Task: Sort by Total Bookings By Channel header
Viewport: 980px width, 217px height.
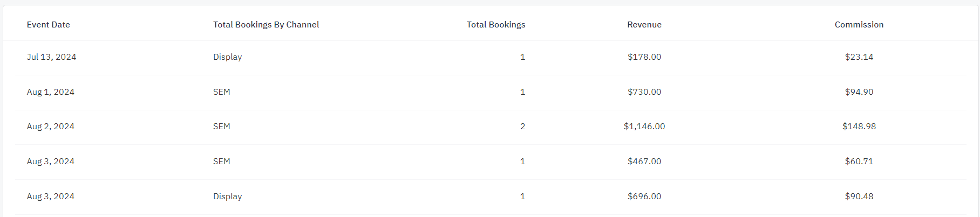Action: coord(266,25)
